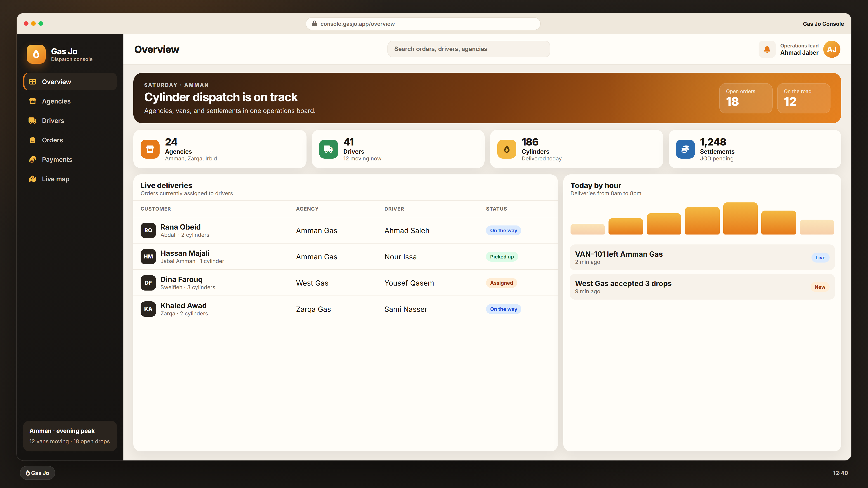The image size is (868, 488).
Task: Open Payments in the sidebar
Action: point(70,160)
